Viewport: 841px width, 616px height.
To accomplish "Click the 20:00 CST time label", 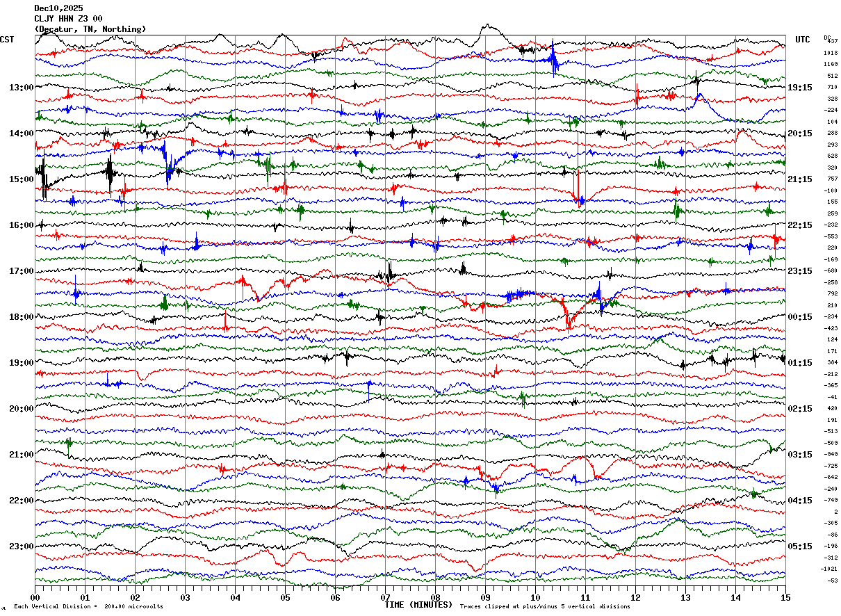I will click(x=22, y=409).
